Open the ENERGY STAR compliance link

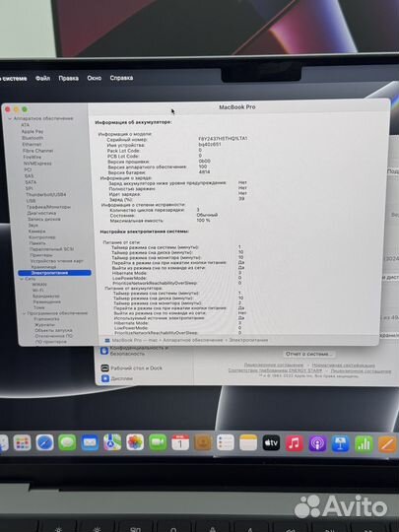(x=275, y=370)
